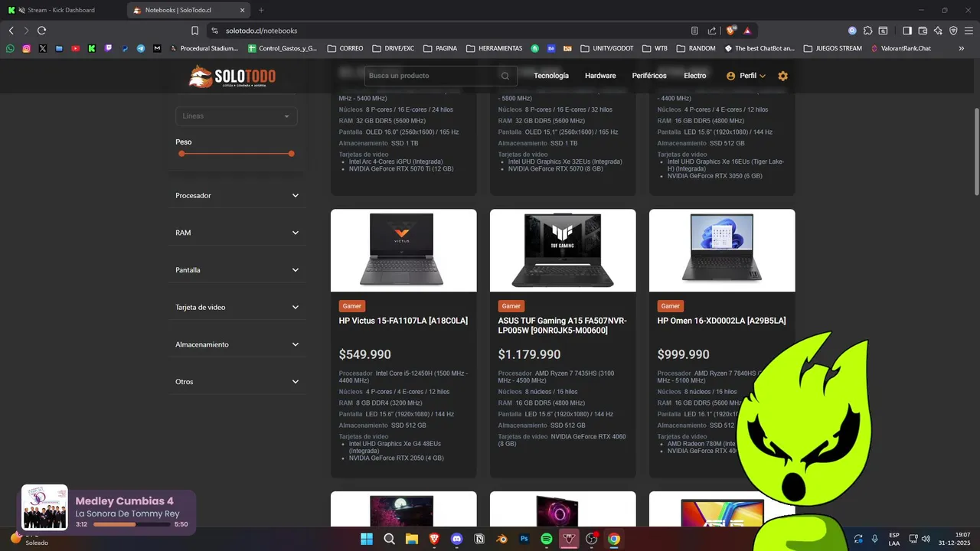The width and height of the screenshot is (980, 551).
Task: Open the PayPal bookmark icon
Action: 125,48
